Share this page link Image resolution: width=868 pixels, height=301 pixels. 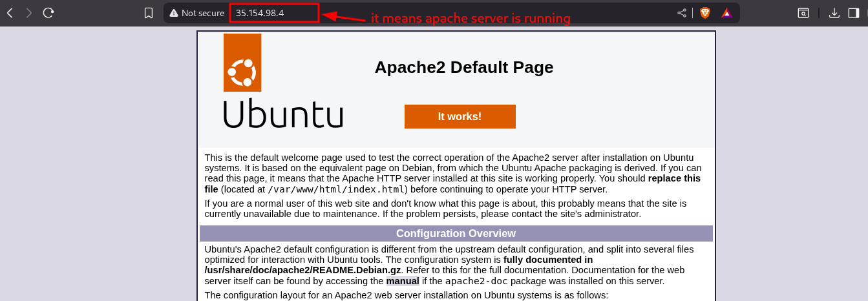(x=682, y=13)
